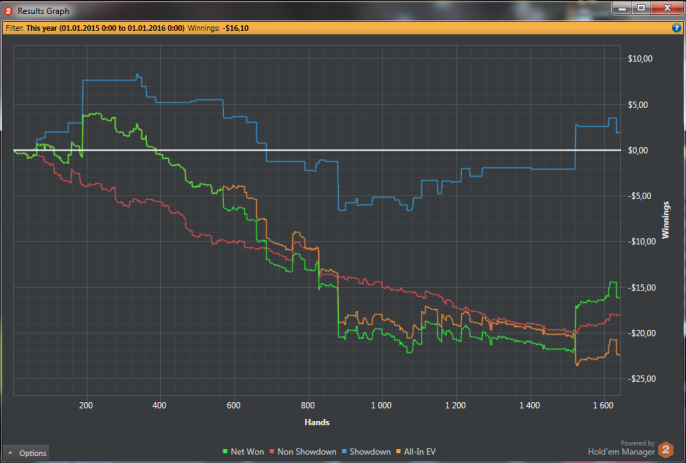The image size is (686, 463).
Task: Open the blue help icon
Action: pos(676,28)
